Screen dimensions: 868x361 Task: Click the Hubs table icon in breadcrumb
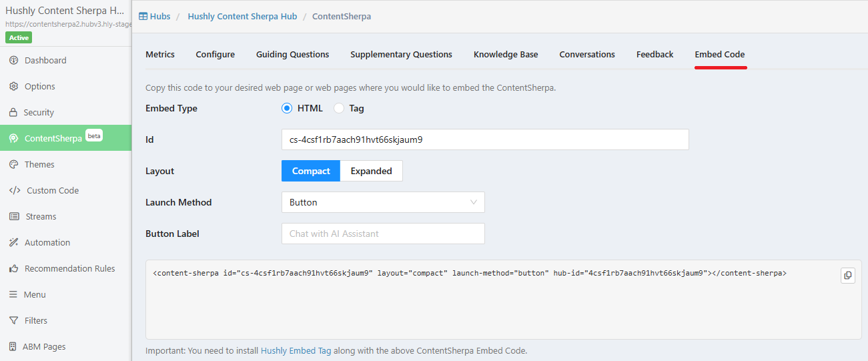pos(143,16)
